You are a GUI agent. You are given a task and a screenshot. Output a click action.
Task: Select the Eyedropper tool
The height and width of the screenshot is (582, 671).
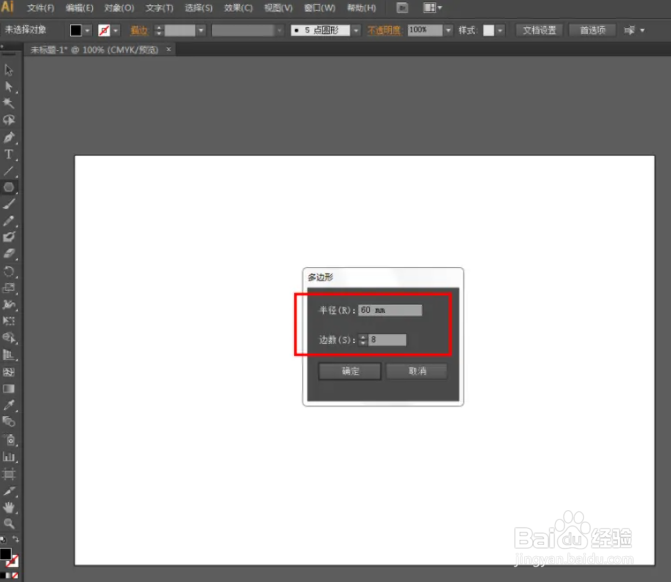[9, 405]
